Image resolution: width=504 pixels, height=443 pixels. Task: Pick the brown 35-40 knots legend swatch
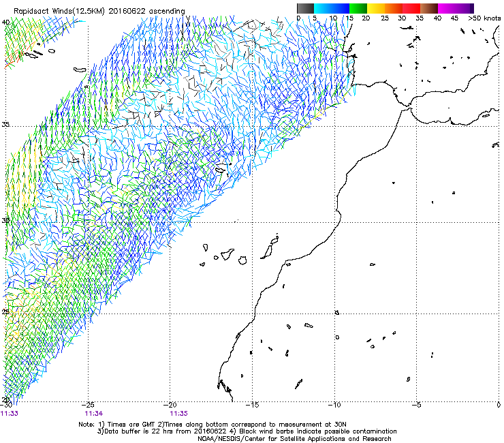tap(429, 8)
